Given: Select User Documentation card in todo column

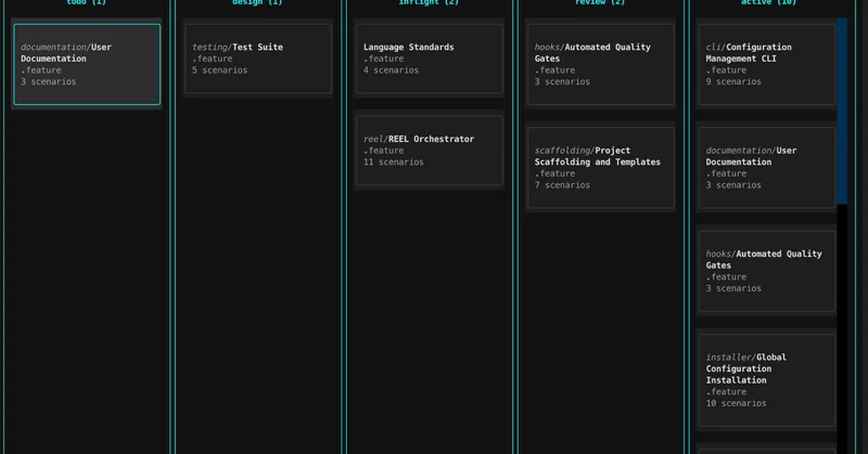Looking at the screenshot, I should (87, 64).
